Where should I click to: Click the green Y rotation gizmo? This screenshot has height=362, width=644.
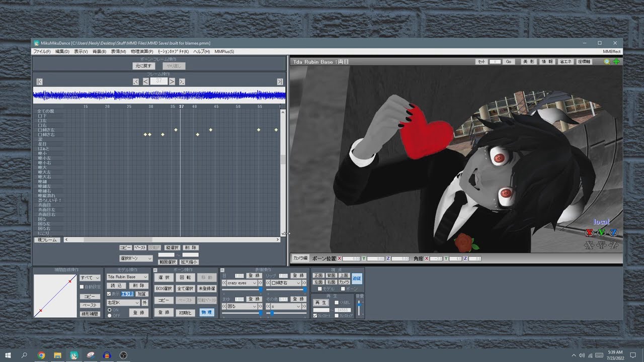click(x=601, y=232)
